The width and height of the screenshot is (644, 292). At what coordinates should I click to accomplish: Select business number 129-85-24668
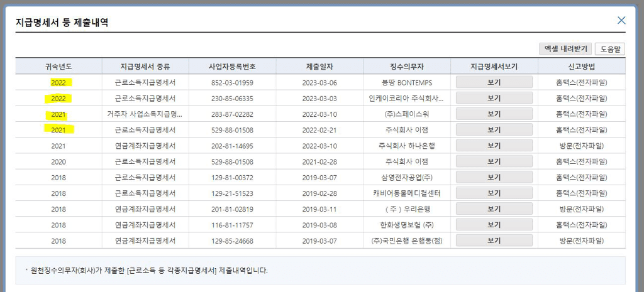tap(233, 241)
